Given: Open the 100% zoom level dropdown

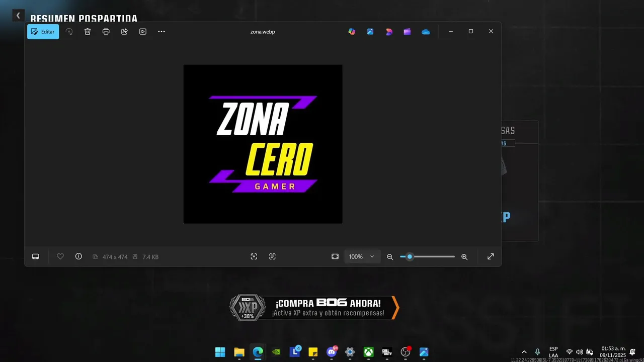Looking at the screenshot, I should click(362, 256).
